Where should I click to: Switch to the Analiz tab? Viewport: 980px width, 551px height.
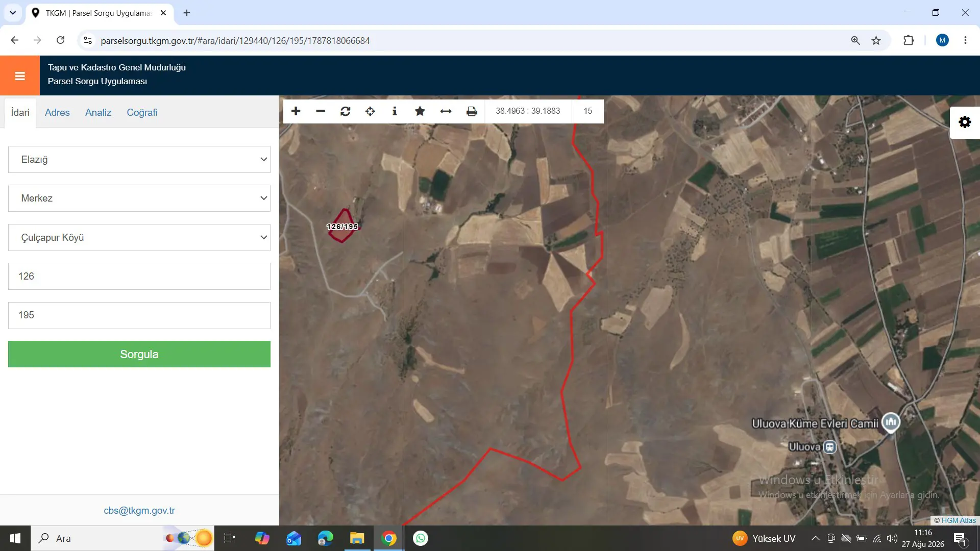point(98,112)
